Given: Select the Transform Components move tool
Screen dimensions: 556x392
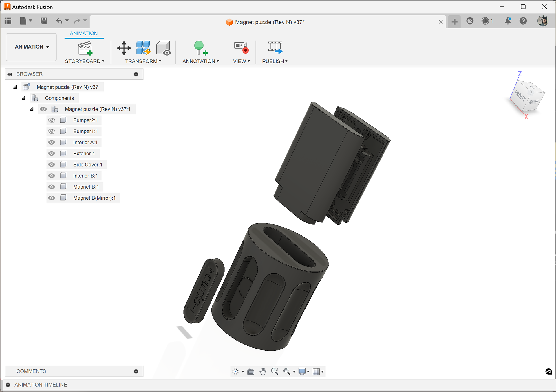Looking at the screenshot, I should pos(124,48).
